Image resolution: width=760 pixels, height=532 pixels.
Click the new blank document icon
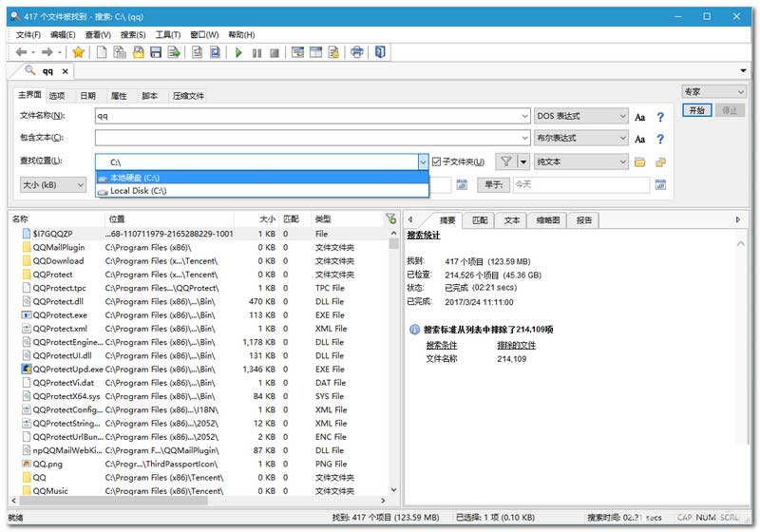point(103,52)
